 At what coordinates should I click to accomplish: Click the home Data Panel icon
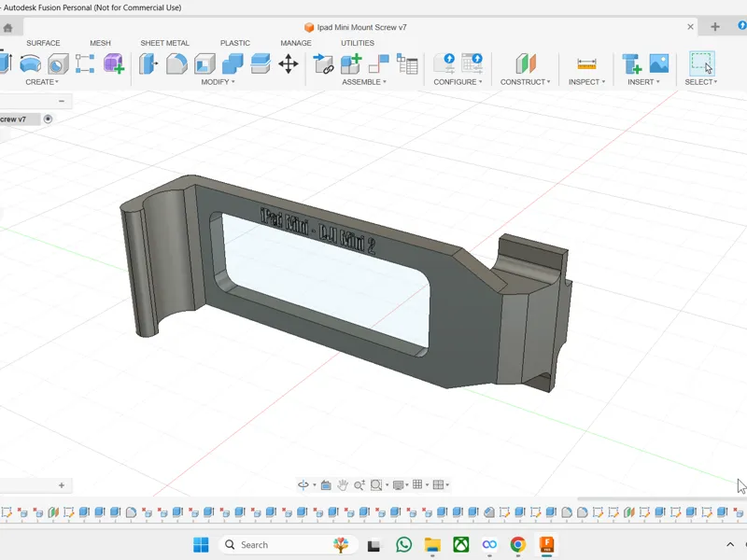click(7, 28)
